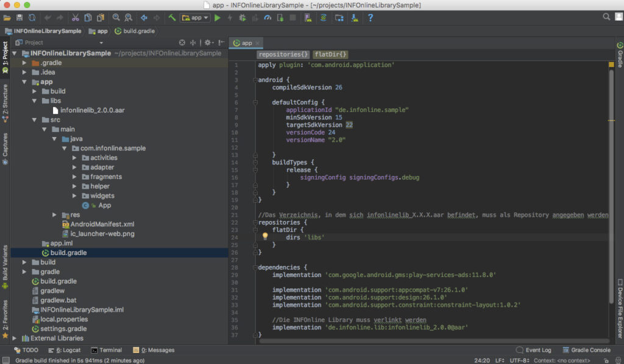Expand the res folder
Screen dimensions: 624x364
55,215
